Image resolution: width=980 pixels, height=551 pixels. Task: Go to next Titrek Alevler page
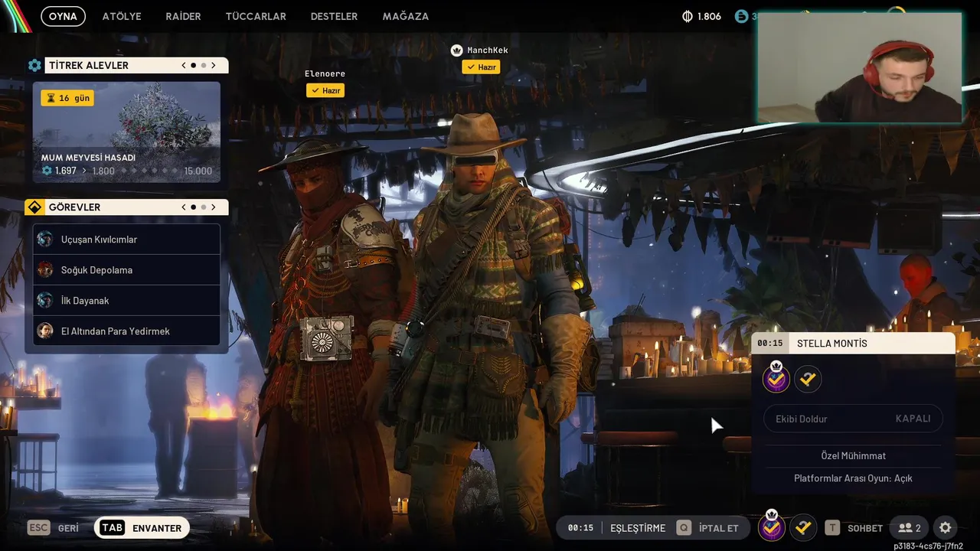point(214,66)
